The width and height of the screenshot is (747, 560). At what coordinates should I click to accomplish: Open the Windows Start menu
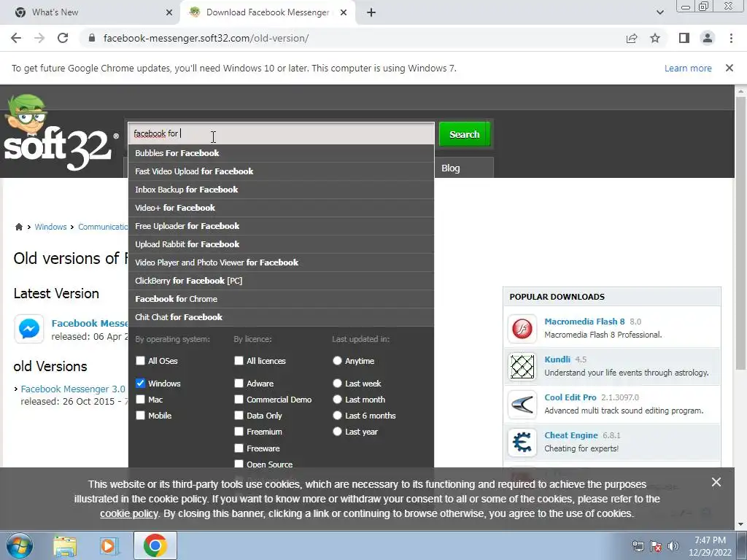tap(20, 545)
